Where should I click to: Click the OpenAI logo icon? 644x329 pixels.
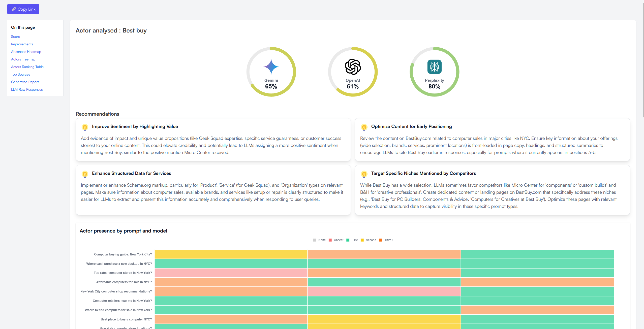[x=353, y=67]
